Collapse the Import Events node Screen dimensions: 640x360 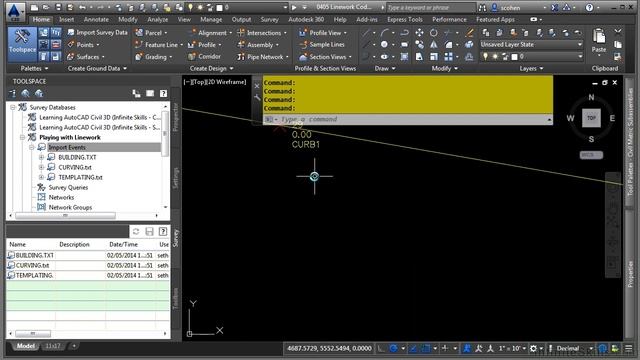32,147
